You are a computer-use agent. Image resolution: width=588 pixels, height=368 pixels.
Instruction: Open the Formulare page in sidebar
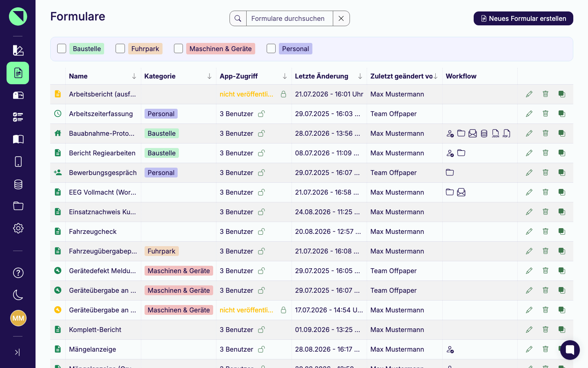(x=18, y=73)
